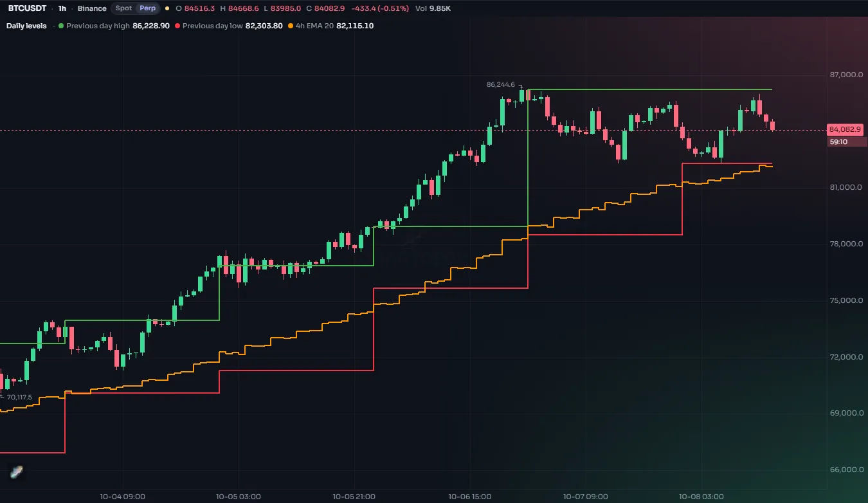Click the yellow status dot after Perp
This screenshot has height=503, width=868.
point(167,8)
